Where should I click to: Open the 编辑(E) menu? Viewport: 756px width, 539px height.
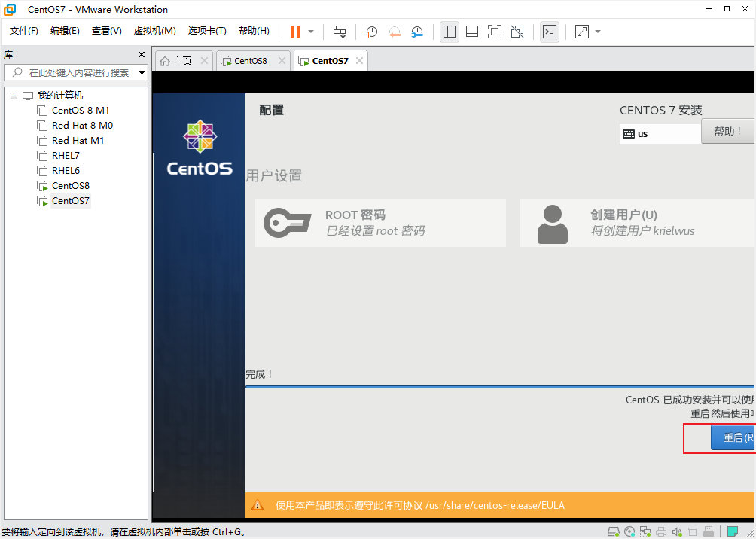tap(65, 31)
